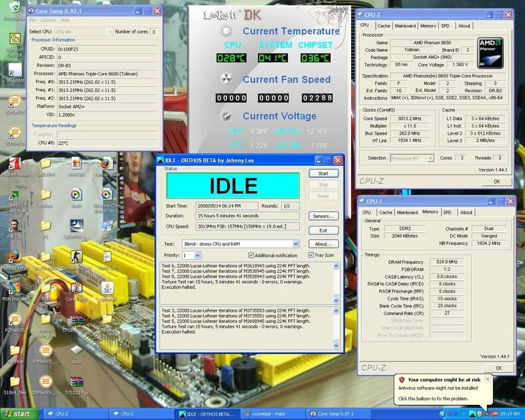The image size is (525, 420).
Task: Disable the Additional notification checkbox in ORTHOS
Action: tap(251, 254)
